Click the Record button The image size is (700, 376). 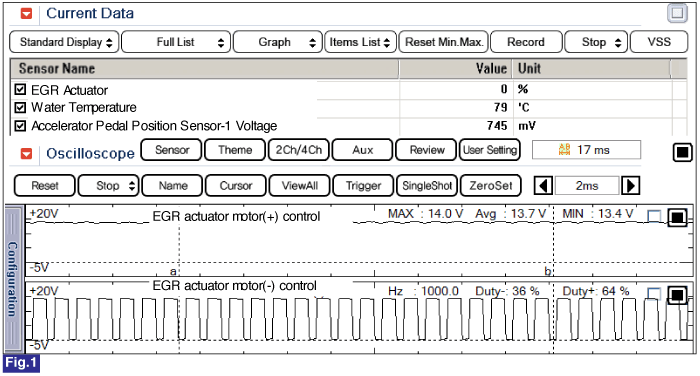(526, 42)
